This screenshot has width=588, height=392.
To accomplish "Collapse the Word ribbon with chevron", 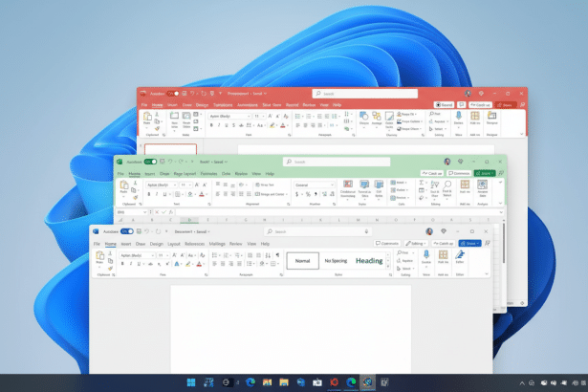I will tap(487, 274).
